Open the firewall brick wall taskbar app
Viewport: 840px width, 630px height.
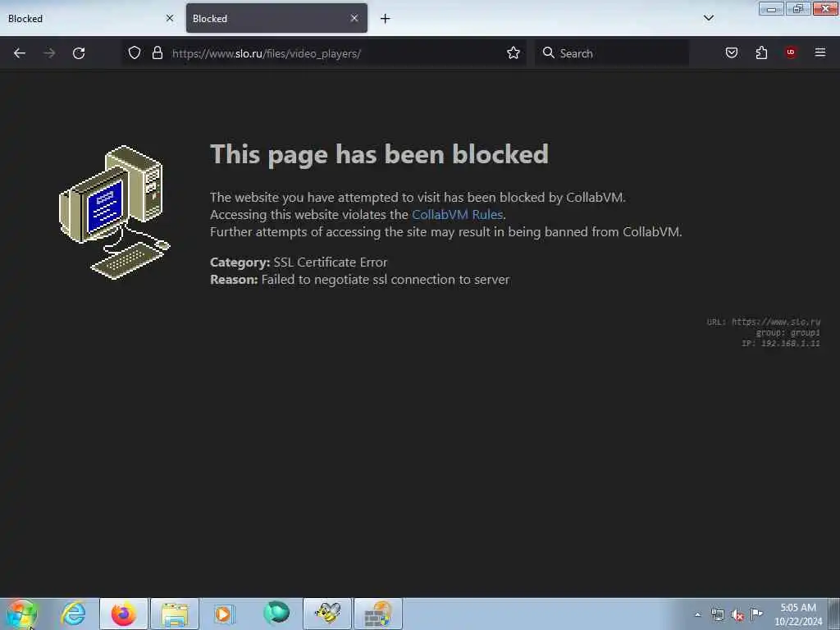pos(378,614)
